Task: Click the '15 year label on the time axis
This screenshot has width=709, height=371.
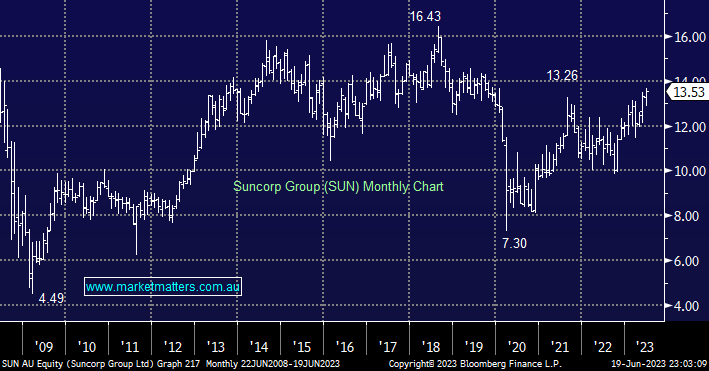Action: click(x=302, y=347)
